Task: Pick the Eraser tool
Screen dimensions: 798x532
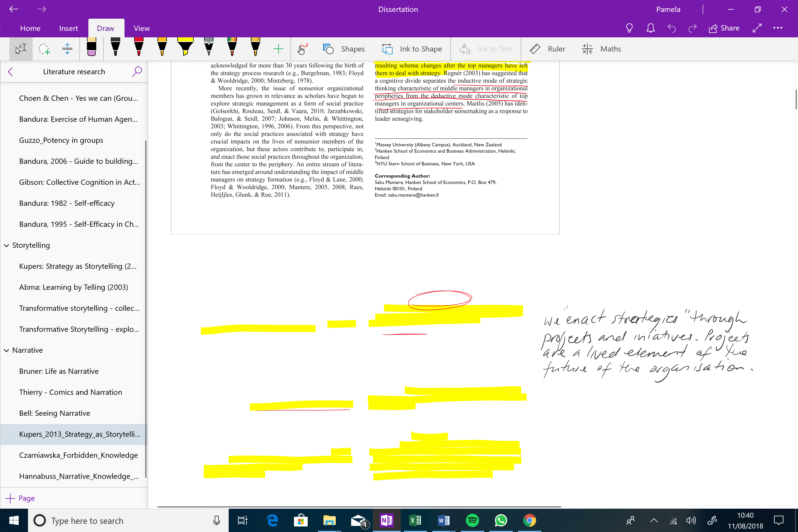Action: [x=92, y=47]
